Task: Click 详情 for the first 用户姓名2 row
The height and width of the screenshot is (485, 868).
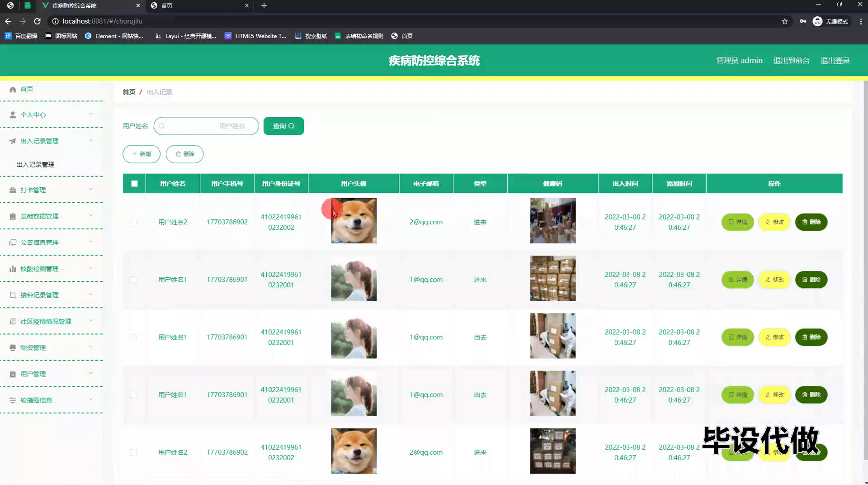Action: 737,222
